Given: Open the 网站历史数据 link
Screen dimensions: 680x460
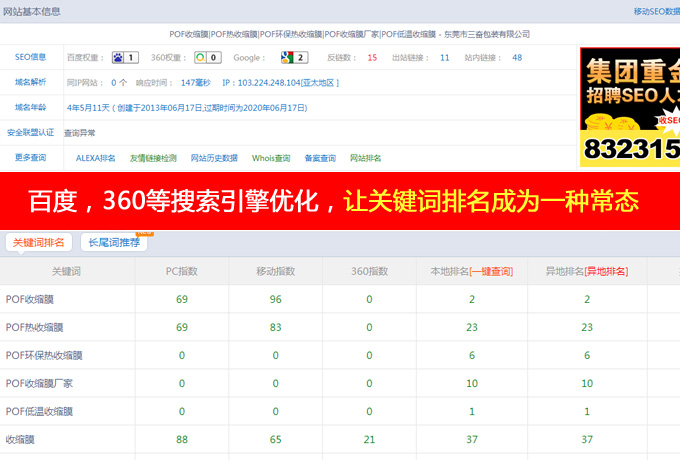Looking at the screenshot, I should pyautogui.click(x=214, y=158).
